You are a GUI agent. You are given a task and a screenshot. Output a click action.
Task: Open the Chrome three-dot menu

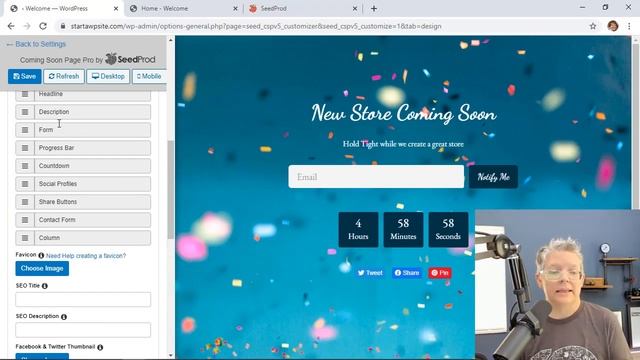coord(629,26)
